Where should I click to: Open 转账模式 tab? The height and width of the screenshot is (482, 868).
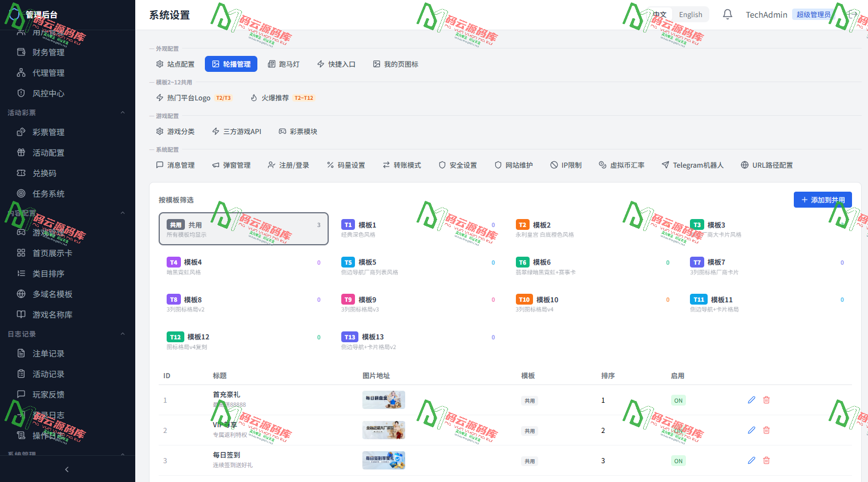[402, 165]
